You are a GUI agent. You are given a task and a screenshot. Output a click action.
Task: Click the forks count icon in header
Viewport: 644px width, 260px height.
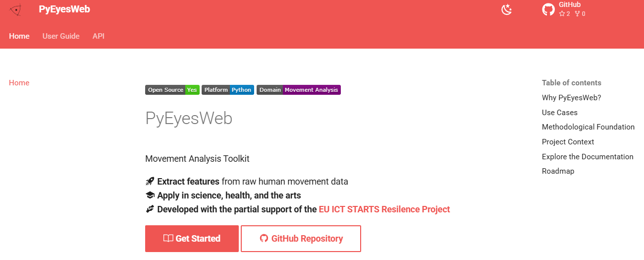click(577, 14)
